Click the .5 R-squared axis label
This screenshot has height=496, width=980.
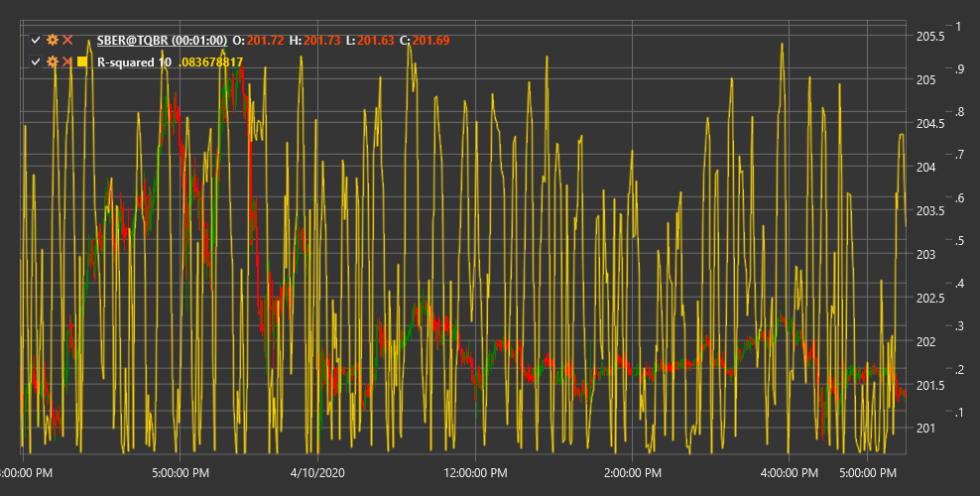(959, 241)
